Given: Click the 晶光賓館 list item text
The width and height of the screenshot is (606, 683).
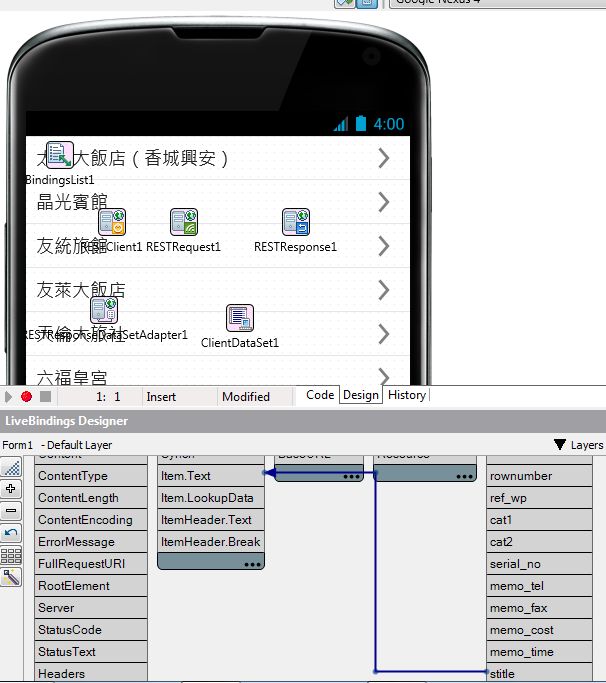Looking at the screenshot, I should (72, 202).
